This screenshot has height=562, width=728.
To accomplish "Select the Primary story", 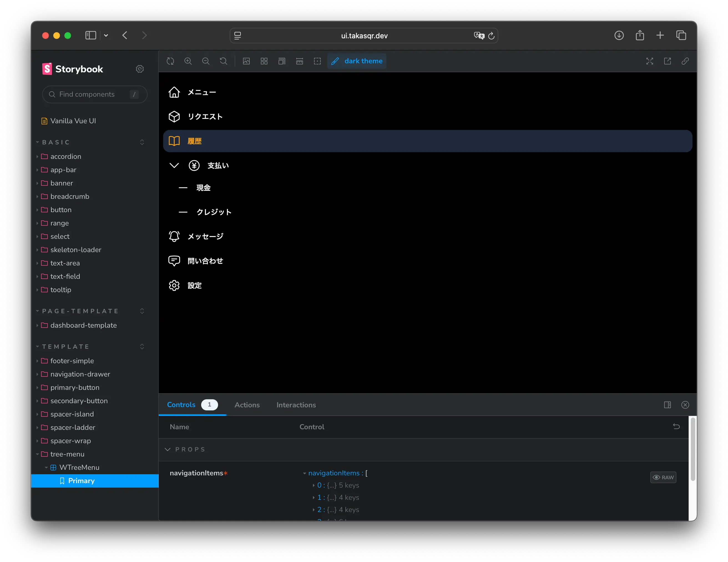I will [x=95, y=481].
